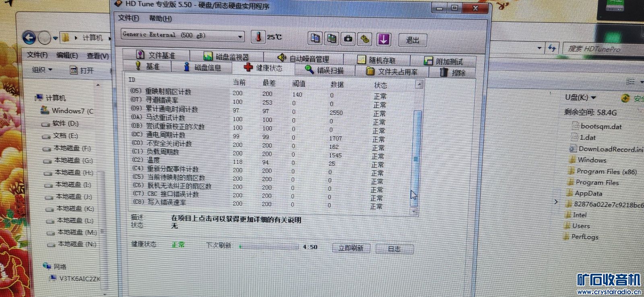Click the 退出 exit button
Viewport: 644px width, 297px height.
pos(413,40)
